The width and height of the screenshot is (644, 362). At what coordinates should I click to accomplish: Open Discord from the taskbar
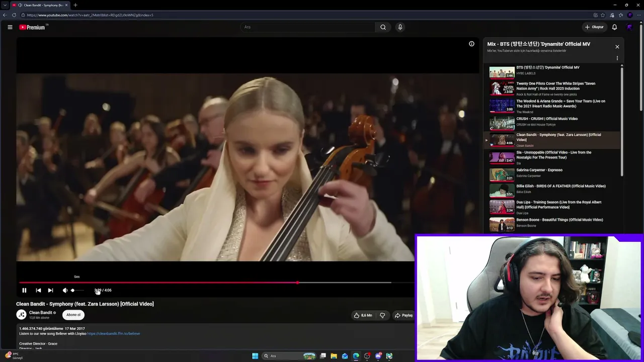coord(378,356)
